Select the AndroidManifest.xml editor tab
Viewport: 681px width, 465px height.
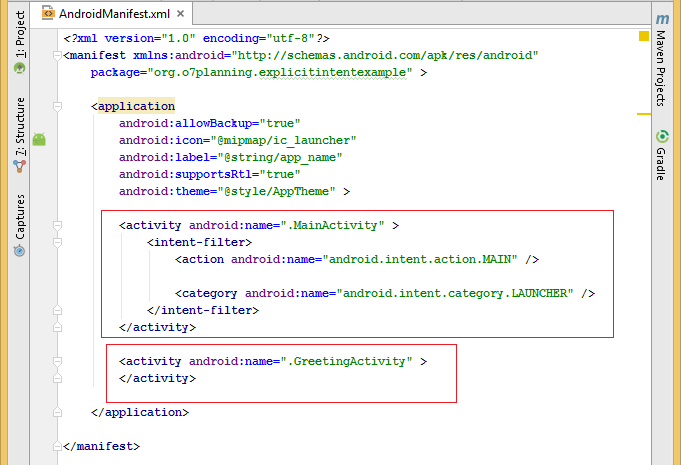pos(114,14)
